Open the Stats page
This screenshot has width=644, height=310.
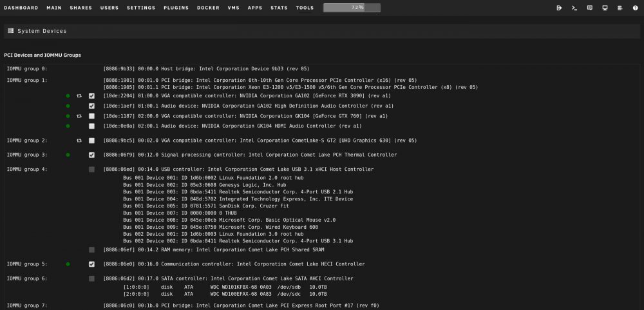click(279, 8)
